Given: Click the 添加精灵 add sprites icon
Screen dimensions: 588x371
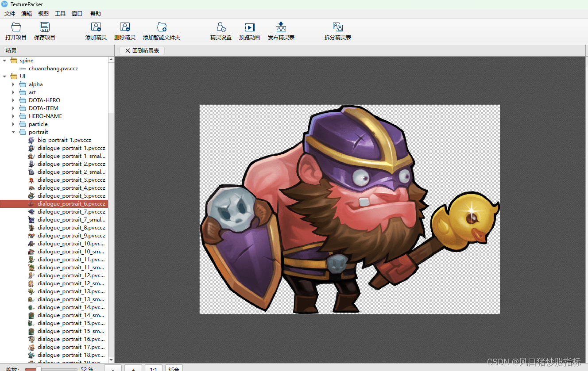Looking at the screenshot, I should (96, 27).
